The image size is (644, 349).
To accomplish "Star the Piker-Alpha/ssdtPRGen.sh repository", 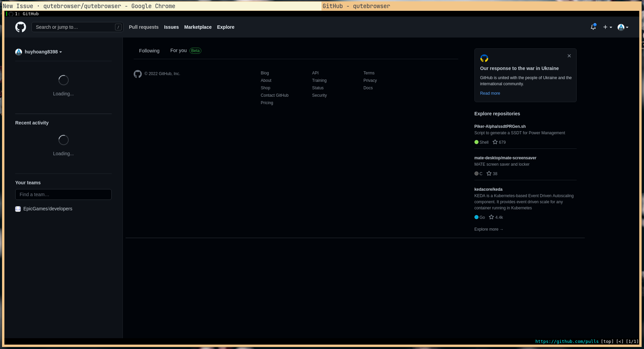I will tap(495, 142).
